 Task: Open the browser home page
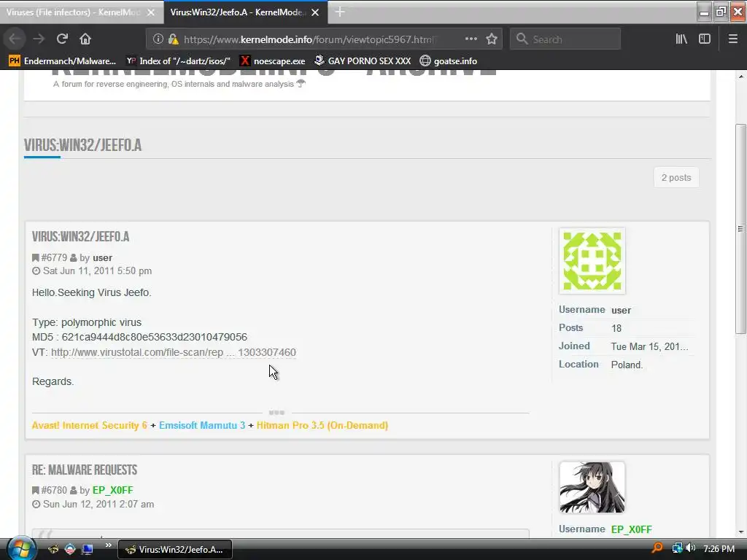pos(85,39)
